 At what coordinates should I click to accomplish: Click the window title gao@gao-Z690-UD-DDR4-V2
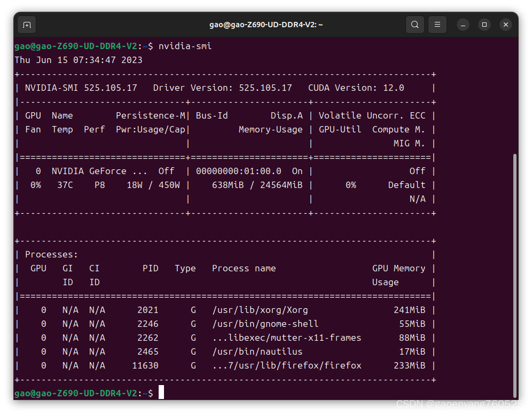coord(265,25)
